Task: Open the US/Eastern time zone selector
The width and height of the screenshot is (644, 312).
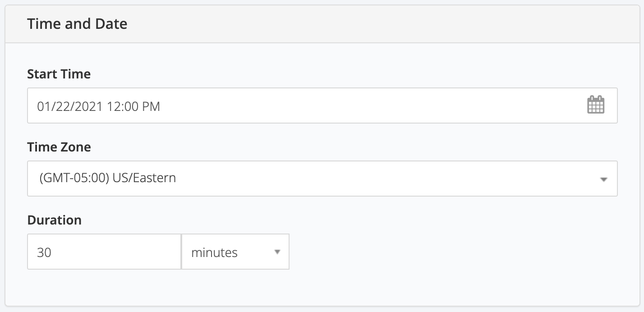Action: click(322, 179)
